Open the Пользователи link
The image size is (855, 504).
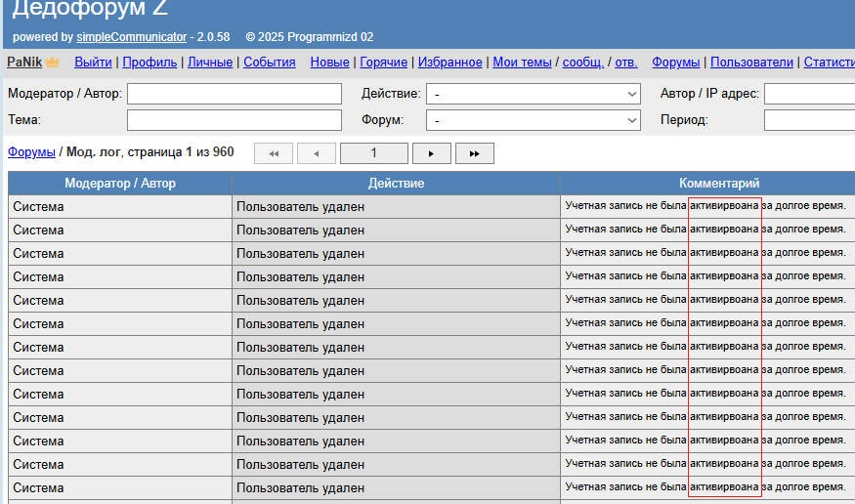pyautogui.click(x=751, y=63)
